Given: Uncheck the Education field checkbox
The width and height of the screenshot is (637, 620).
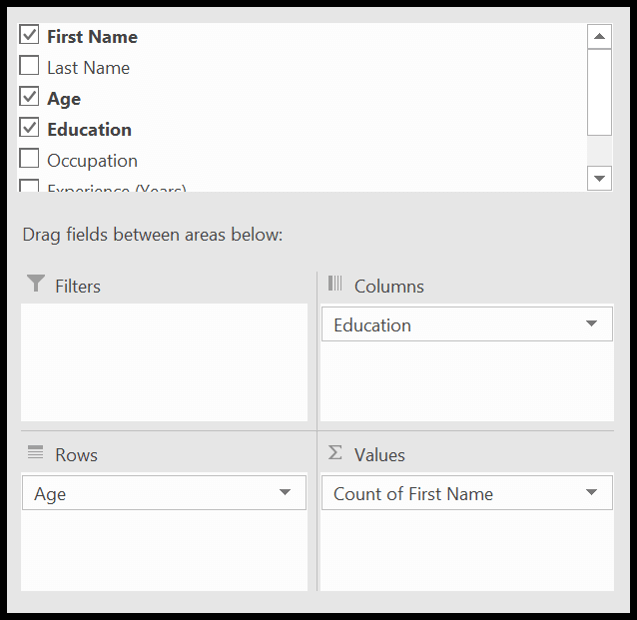Looking at the screenshot, I should tap(29, 127).
